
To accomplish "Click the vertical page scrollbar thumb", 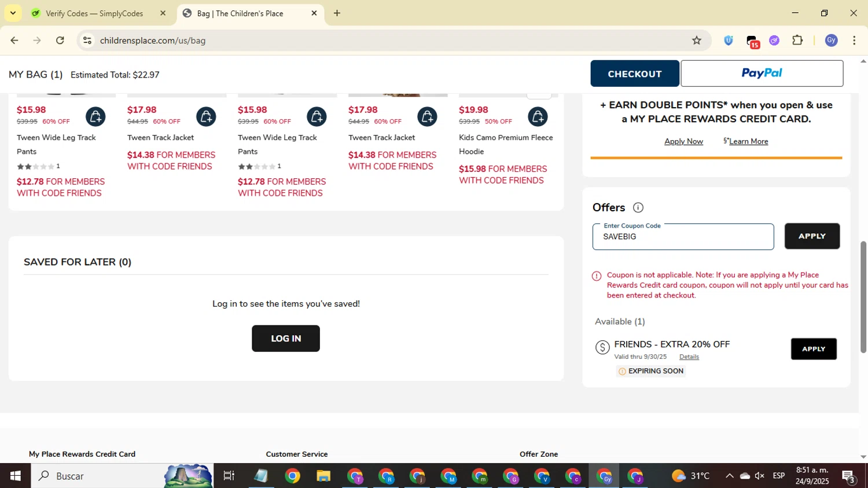I will click(863, 296).
